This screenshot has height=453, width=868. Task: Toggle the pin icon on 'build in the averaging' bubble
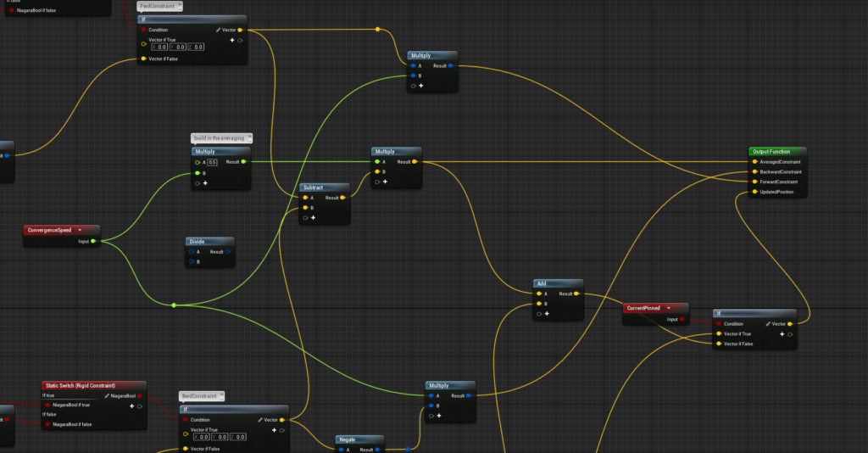[x=249, y=137]
